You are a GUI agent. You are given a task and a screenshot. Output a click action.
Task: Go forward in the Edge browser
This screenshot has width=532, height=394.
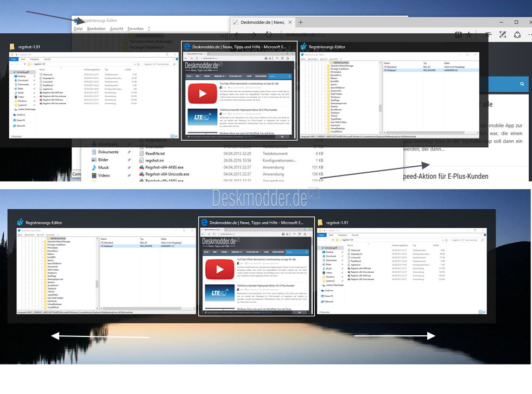pos(253,35)
